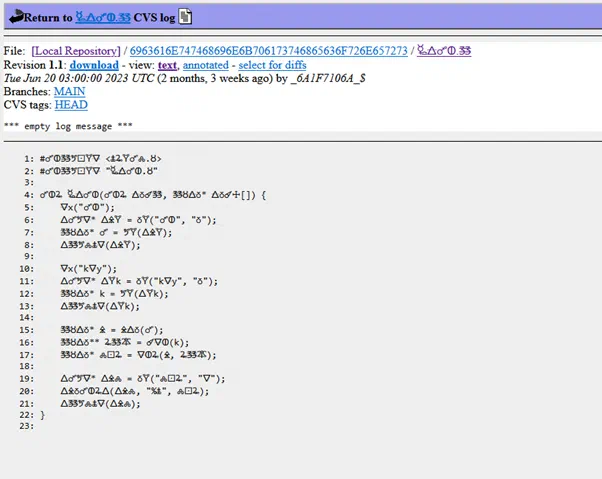This screenshot has width=602, height=479.
Task: Click the download link for Revision 1.1
Action: (94, 65)
